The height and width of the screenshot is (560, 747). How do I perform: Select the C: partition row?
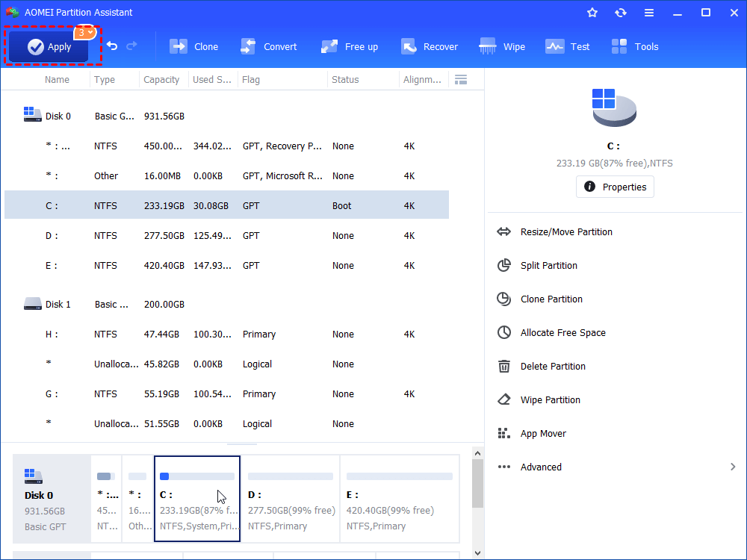point(227,205)
